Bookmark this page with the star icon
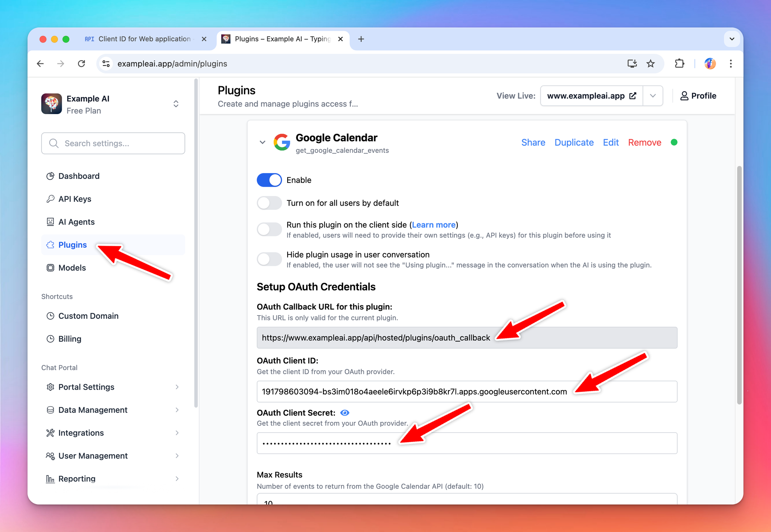Image resolution: width=771 pixels, height=532 pixels. [x=651, y=64]
